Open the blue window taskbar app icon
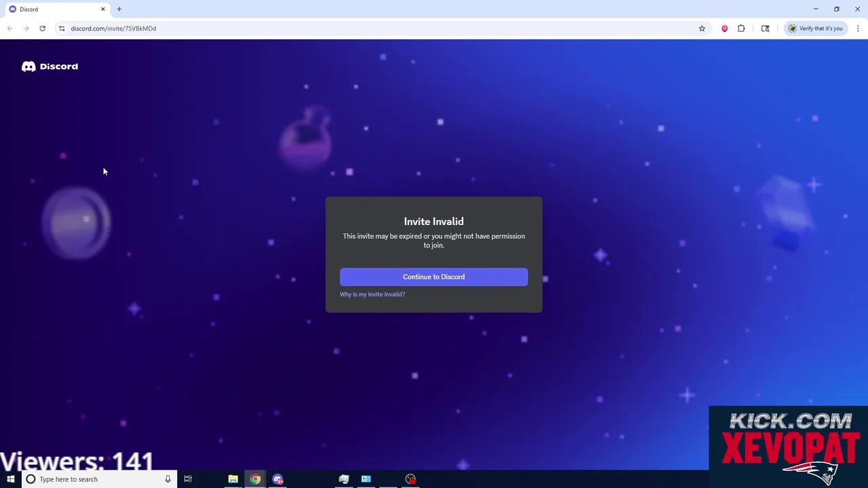 pyautogui.click(x=366, y=479)
